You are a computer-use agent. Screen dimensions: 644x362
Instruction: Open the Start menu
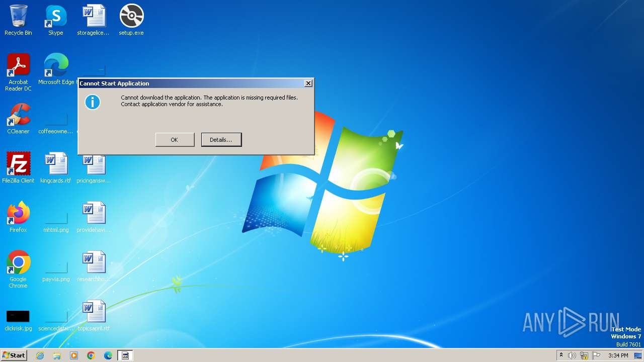14,355
